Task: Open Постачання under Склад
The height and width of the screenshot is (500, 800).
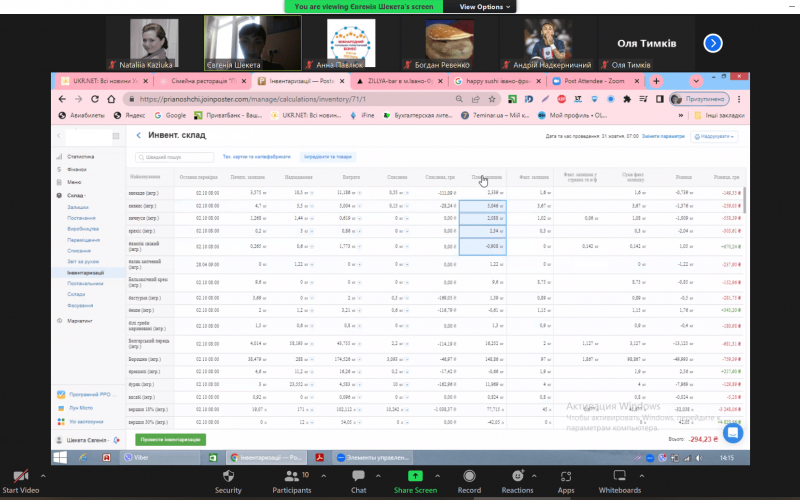Action: [81, 218]
